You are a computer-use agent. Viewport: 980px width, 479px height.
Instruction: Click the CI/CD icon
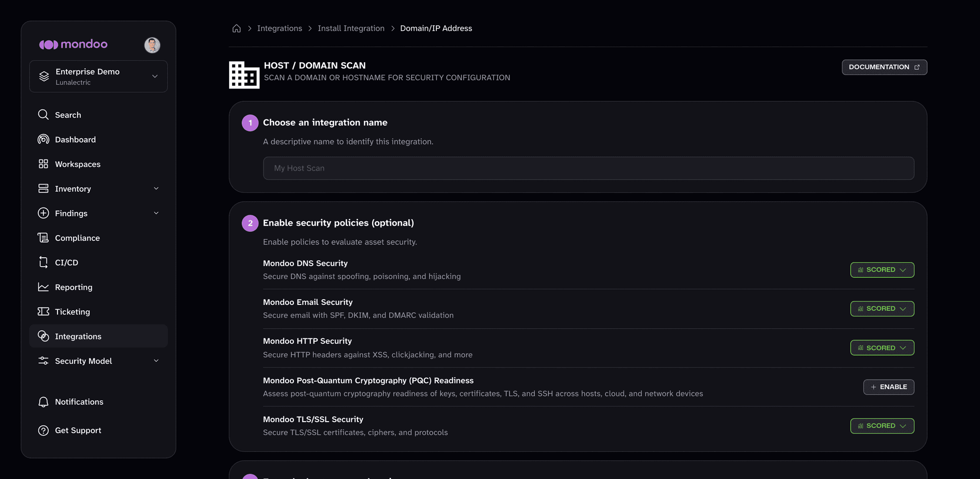coord(44,262)
